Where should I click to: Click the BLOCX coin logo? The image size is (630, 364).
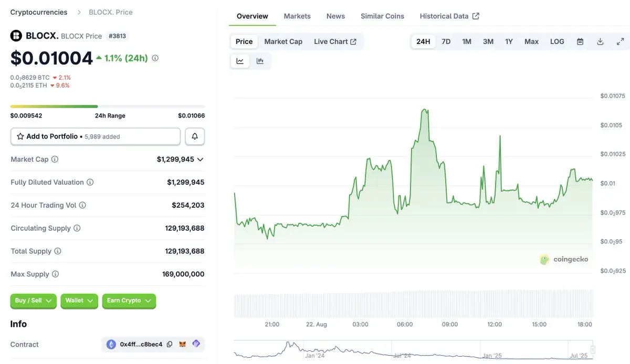coord(16,36)
